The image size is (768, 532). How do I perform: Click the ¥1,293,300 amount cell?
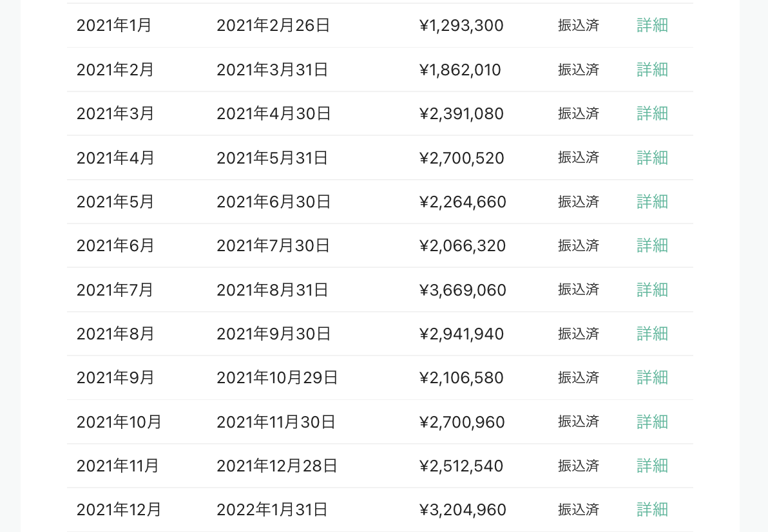pos(461,25)
